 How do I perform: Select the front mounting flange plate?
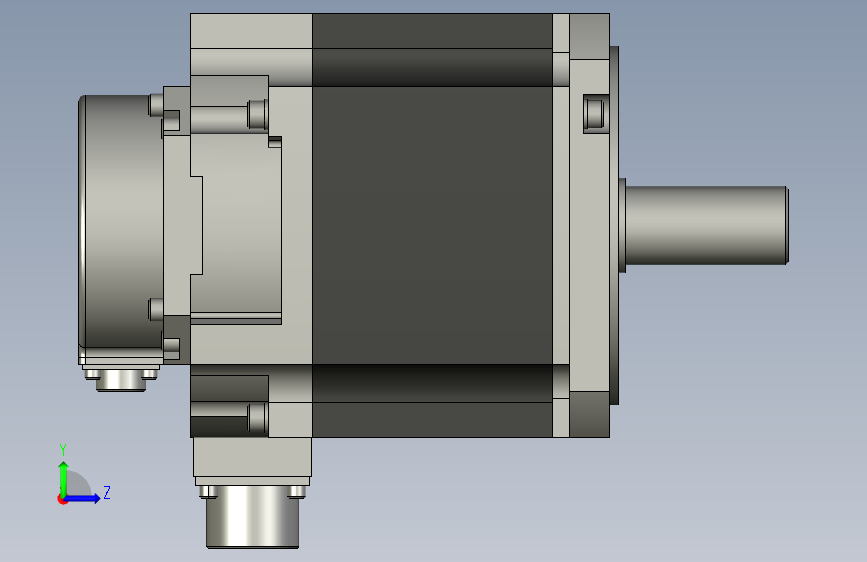click(589, 225)
